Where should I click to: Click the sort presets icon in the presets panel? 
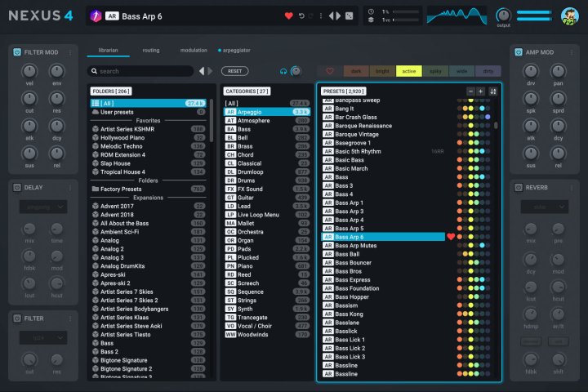pos(492,91)
